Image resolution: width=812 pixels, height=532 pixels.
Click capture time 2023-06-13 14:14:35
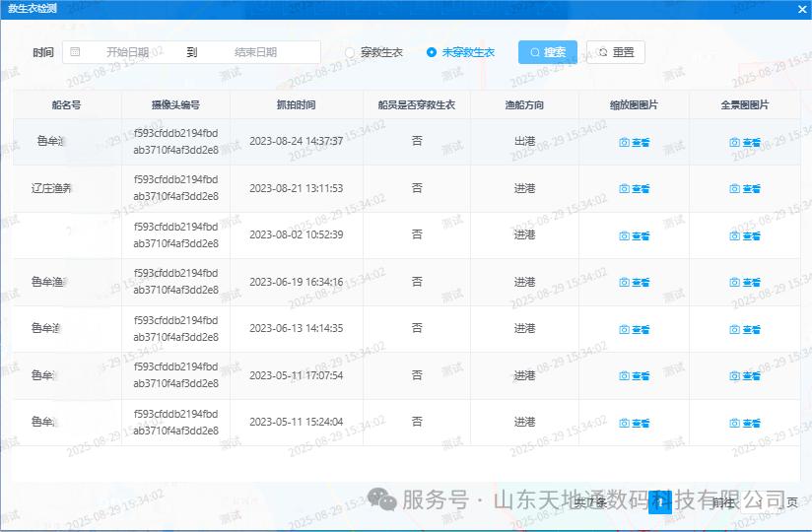tap(297, 329)
